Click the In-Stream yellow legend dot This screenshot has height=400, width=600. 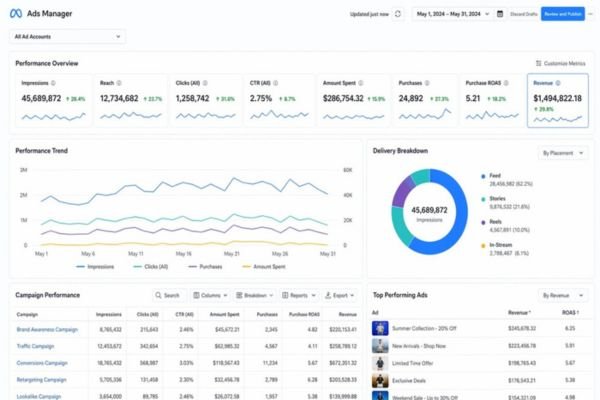click(x=483, y=245)
